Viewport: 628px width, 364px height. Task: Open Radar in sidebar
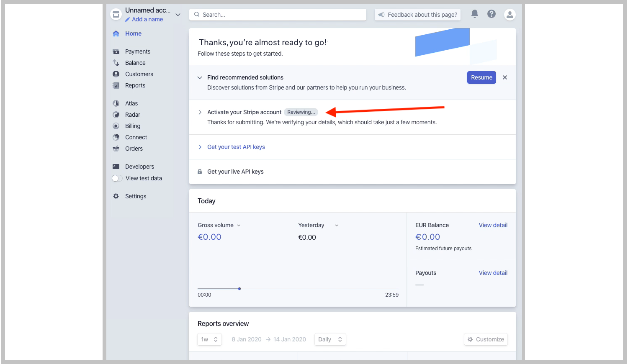[x=133, y=115]
